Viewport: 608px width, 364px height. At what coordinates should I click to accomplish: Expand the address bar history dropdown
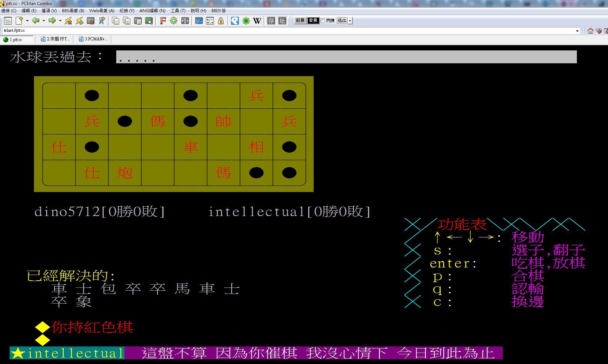pyautogui.click(x=577, y=31)
